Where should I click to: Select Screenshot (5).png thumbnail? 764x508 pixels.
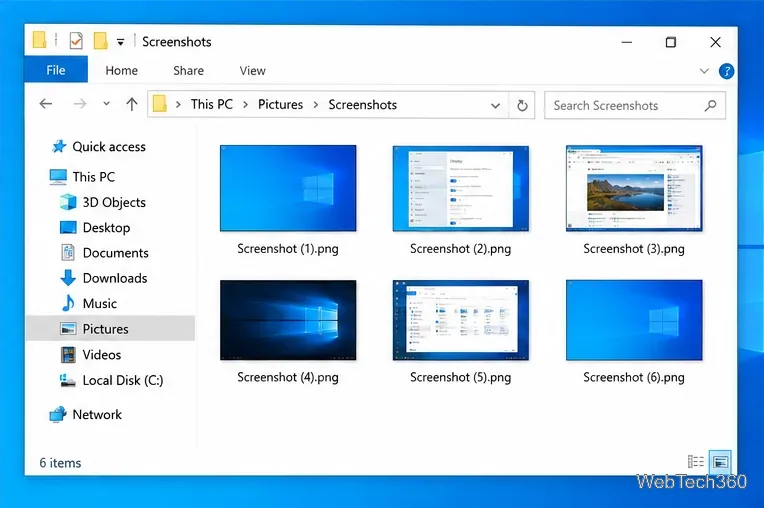click(x=460, y=320)
